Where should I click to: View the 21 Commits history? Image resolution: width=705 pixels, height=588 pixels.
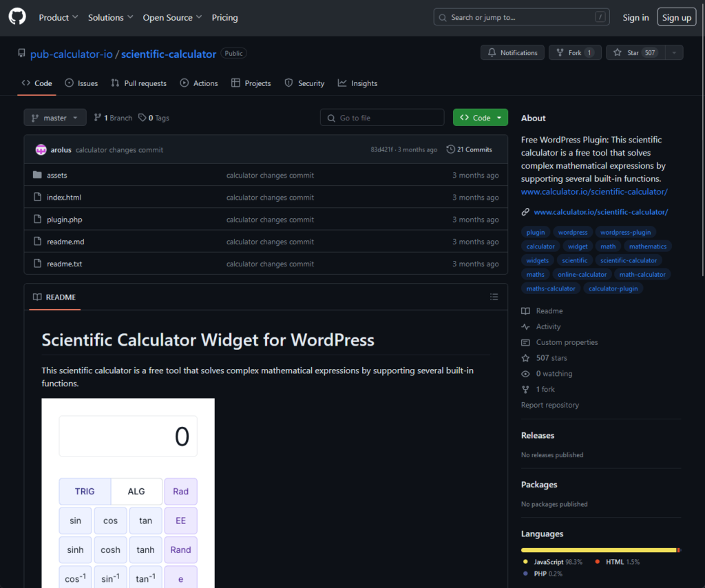point(469,149)
